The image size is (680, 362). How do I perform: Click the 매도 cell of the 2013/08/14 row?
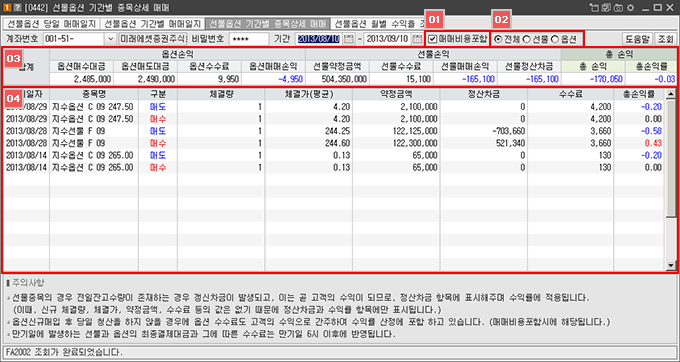(158, 155)
